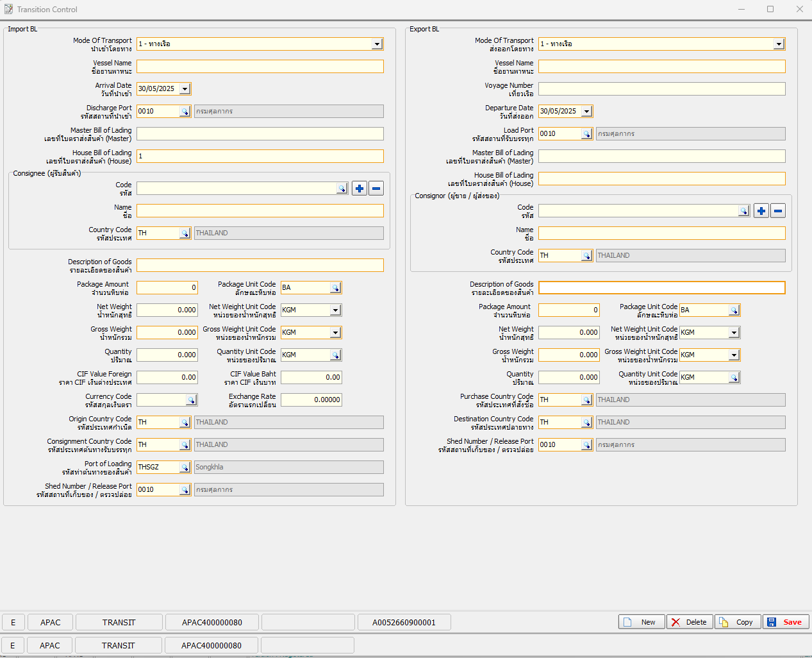This screenshot has width=812, height=658.
Task: Click the Import Package Unit Code lookup
Action: click(x=335, y=288)
